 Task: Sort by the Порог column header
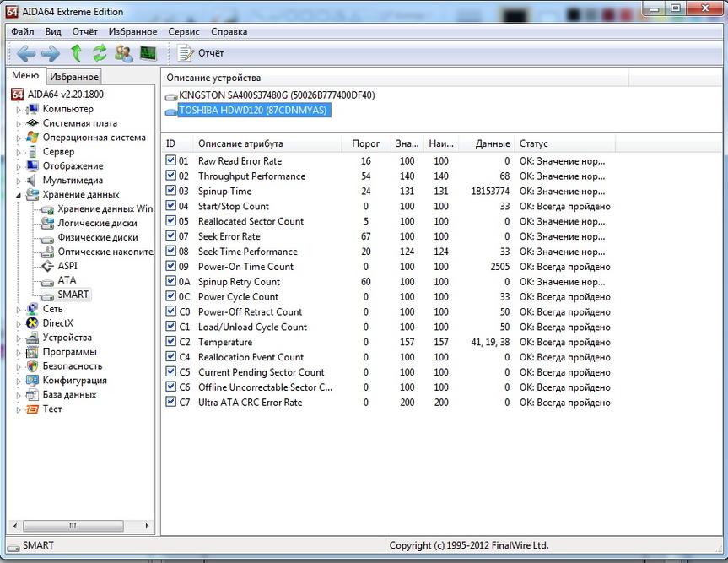[x=365, y=143]
